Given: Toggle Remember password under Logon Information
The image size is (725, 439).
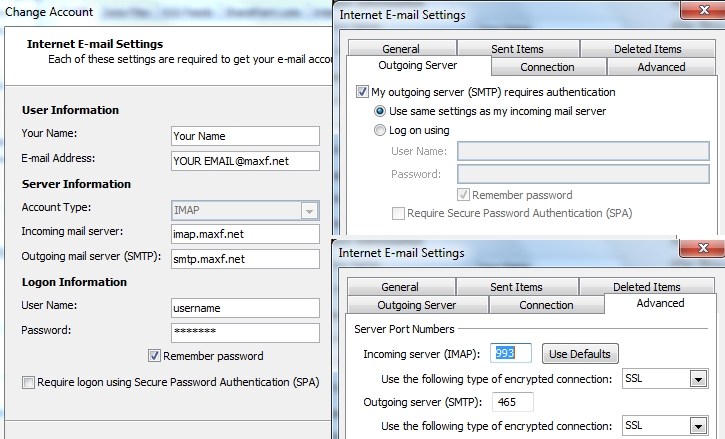Looking at the screenshot, I should pos(154,355).
